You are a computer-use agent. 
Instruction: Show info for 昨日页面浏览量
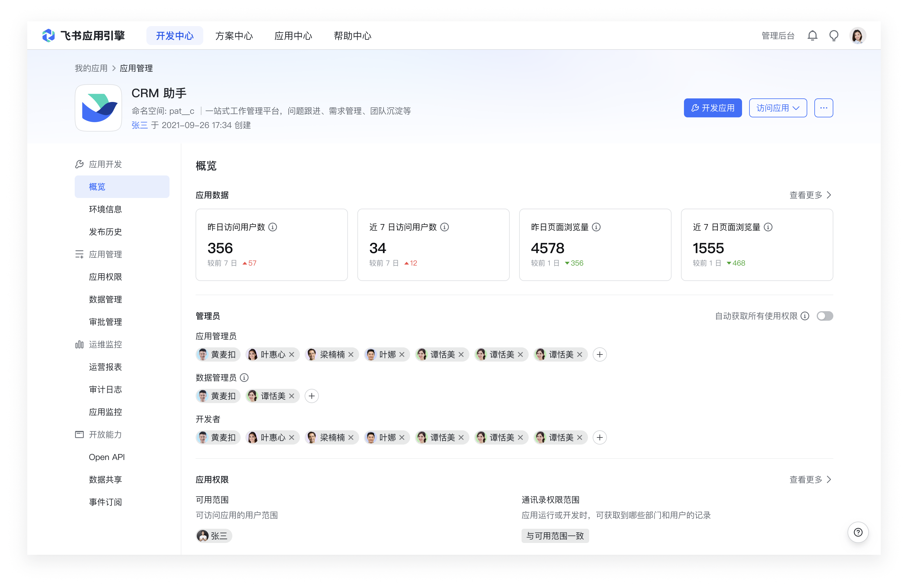coord(596,227)
